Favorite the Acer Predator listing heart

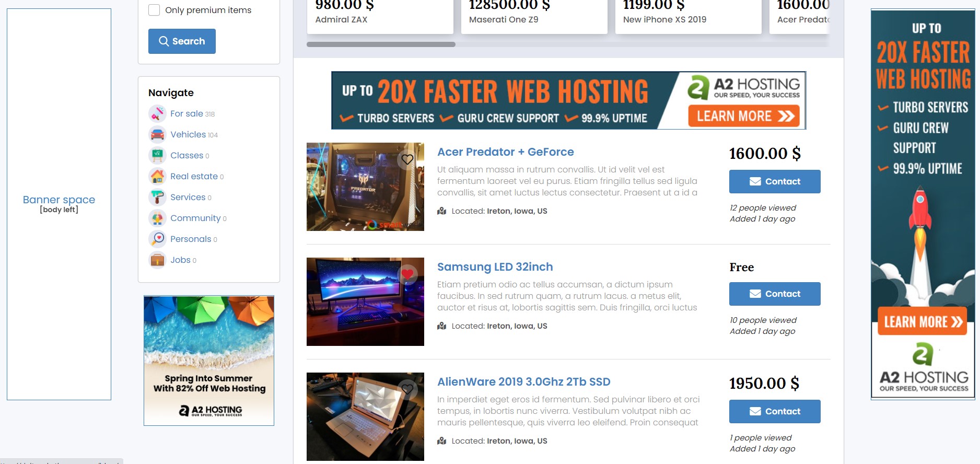[407, 159]
